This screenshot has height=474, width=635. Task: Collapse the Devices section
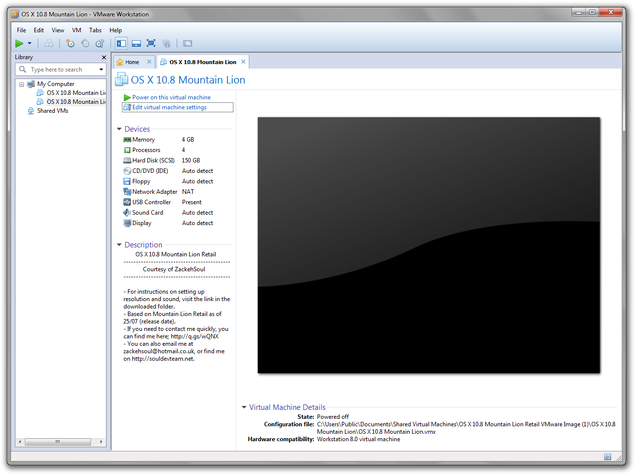point(119,129)
